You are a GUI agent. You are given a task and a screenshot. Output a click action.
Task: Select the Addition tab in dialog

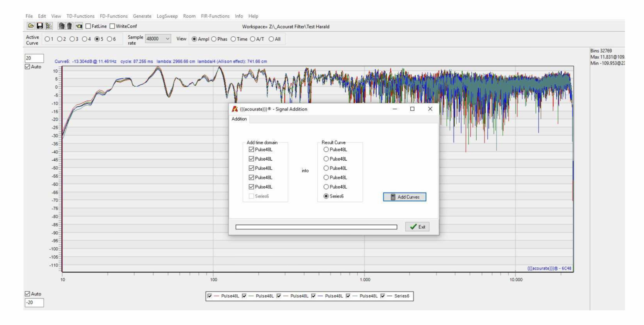point(239,119)
